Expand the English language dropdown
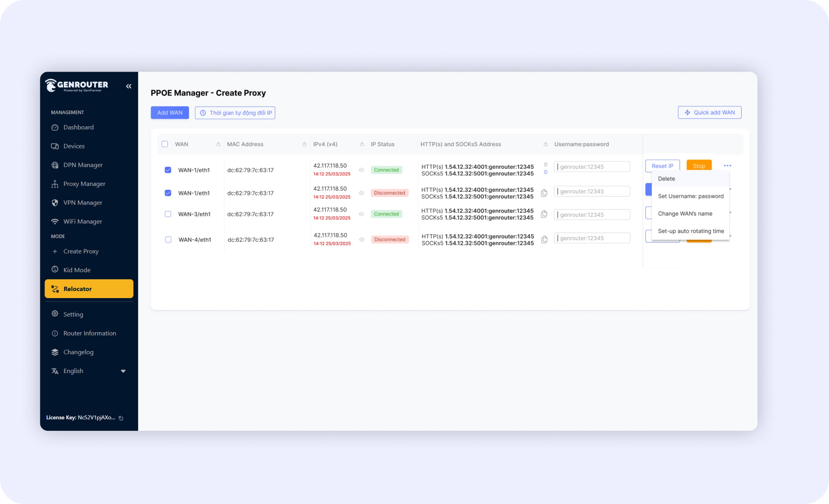The width and height of the screenshot is (829, 504). coord(123,371)
